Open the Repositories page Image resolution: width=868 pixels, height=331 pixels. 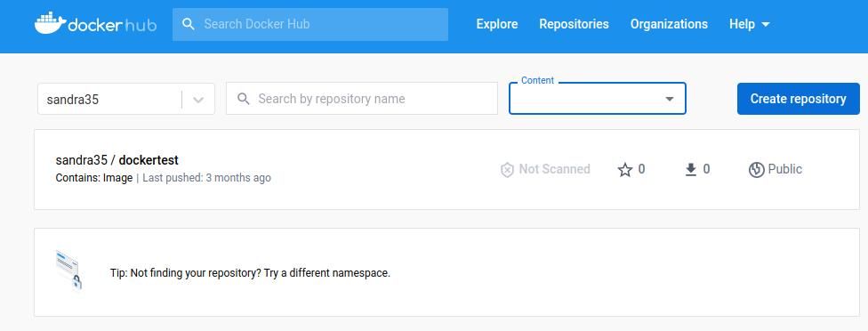point(574,24)
